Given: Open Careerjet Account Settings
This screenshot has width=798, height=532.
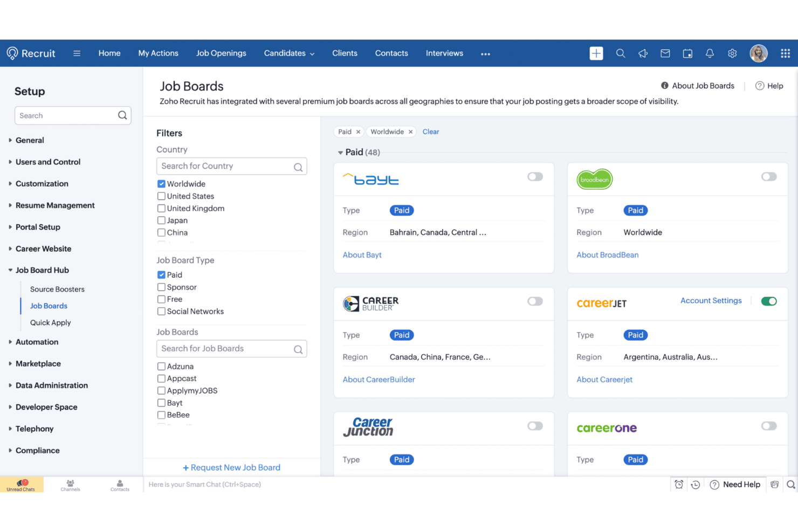Looking at the screenshot, I should 711,301.
